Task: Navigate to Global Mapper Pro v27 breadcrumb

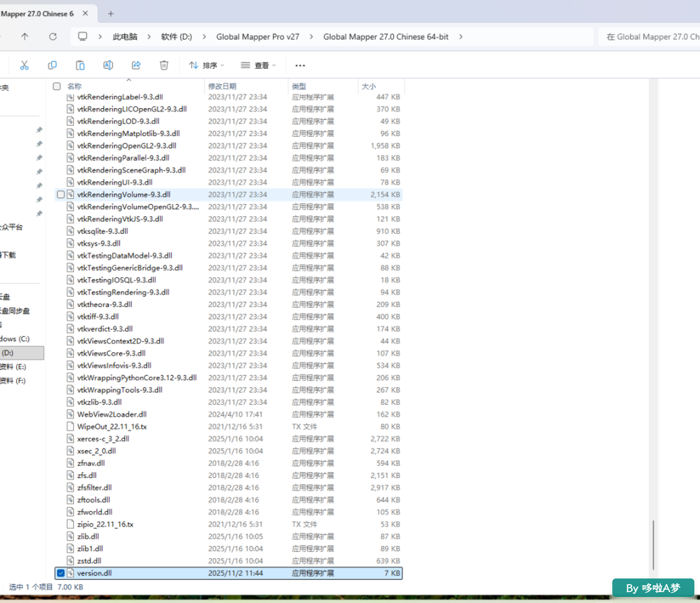Action: [258, 37]
